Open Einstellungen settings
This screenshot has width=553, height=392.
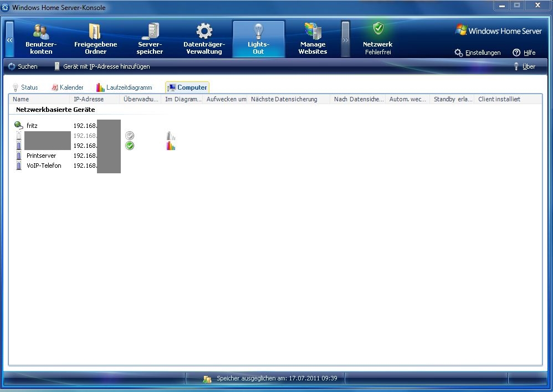pyautogui.click(x=478, y=53)
